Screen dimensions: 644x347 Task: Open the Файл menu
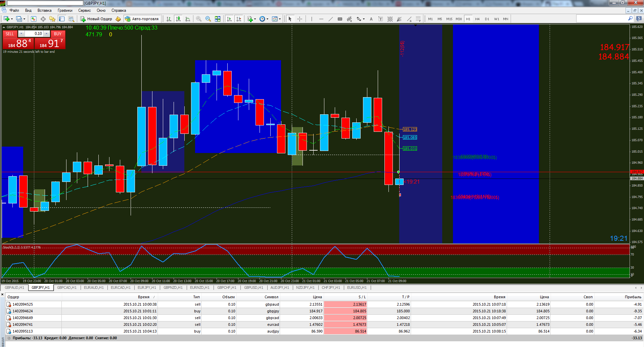pos(14,10)
